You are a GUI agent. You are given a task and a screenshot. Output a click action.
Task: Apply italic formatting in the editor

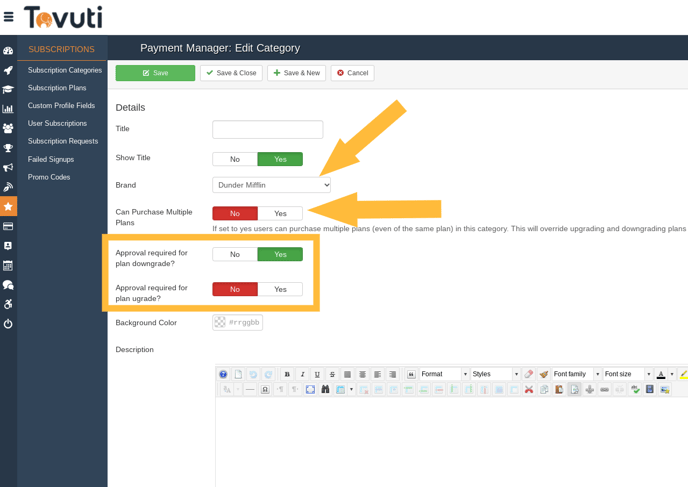(302, 374)
